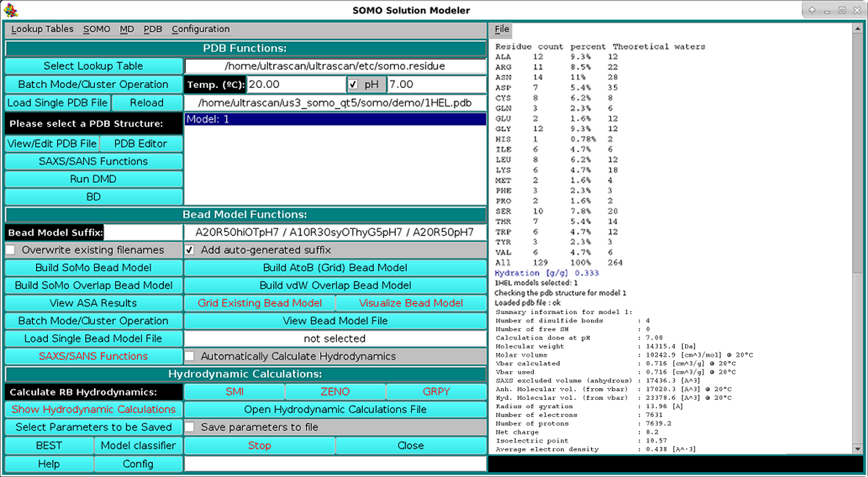Click Build AtoB (Grid) Bead Model

(335, 268)
